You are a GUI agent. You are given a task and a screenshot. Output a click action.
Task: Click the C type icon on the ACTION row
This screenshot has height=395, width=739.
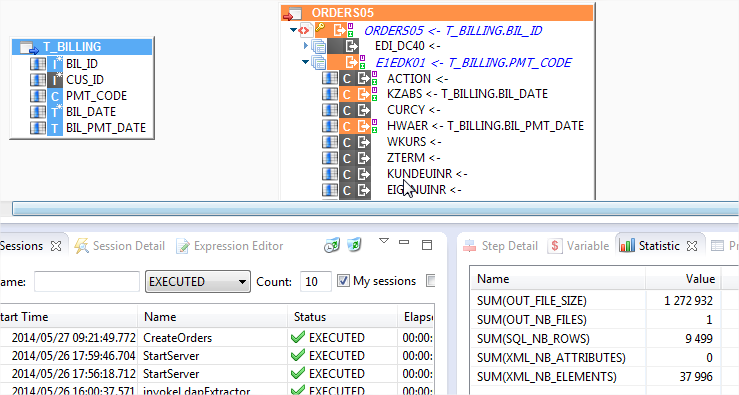coord(347,78)
